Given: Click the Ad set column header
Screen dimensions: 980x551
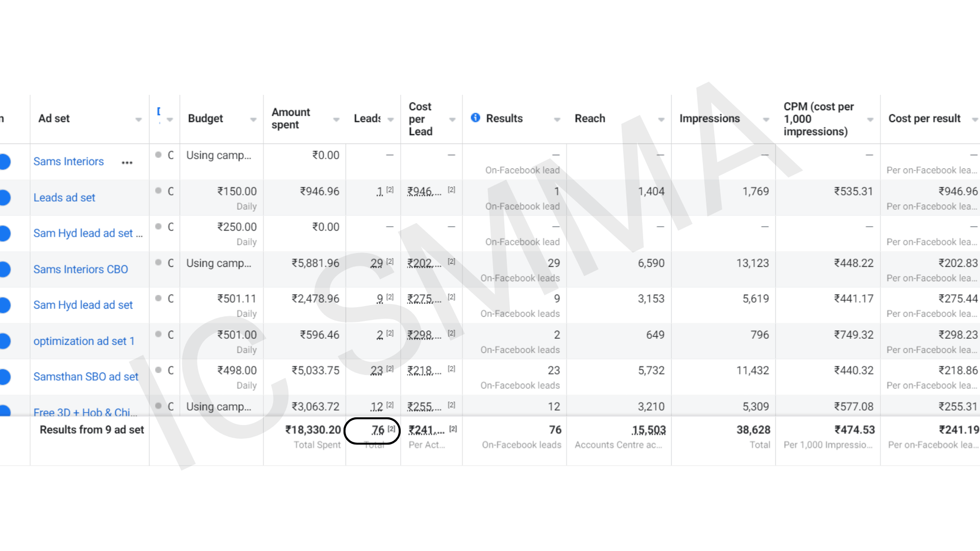Looking at the screenshot, I should point(54,118).
